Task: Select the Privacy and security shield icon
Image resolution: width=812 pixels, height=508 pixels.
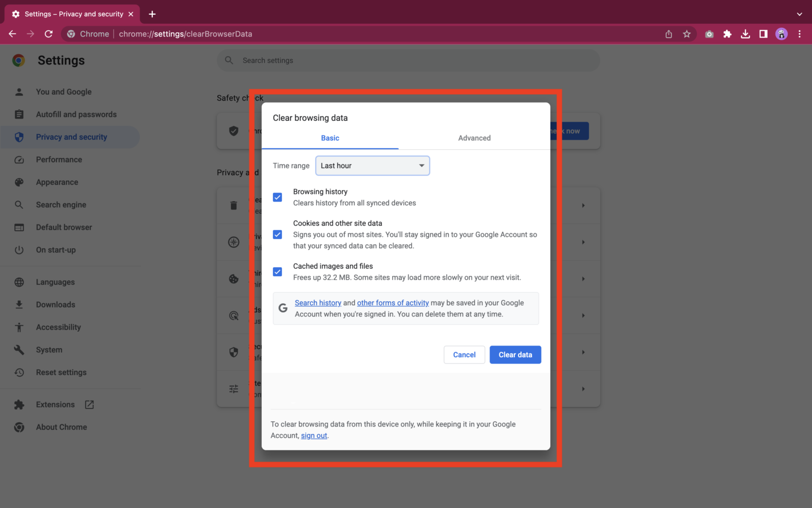Action: coord(19,137)
